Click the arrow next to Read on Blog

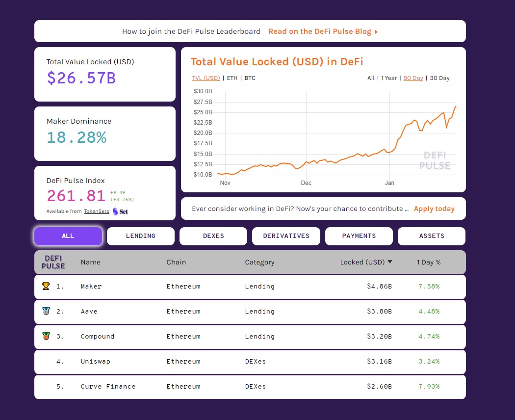pos(376,32)
